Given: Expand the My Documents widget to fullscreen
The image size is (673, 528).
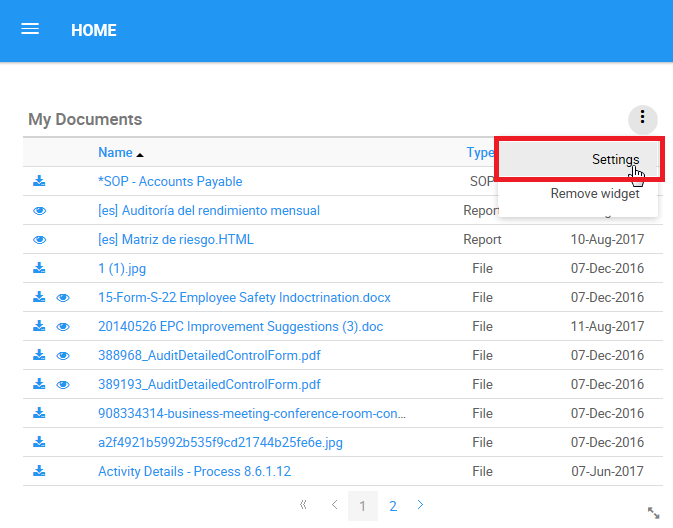Looking at the screenshot, I should point(654,512).
